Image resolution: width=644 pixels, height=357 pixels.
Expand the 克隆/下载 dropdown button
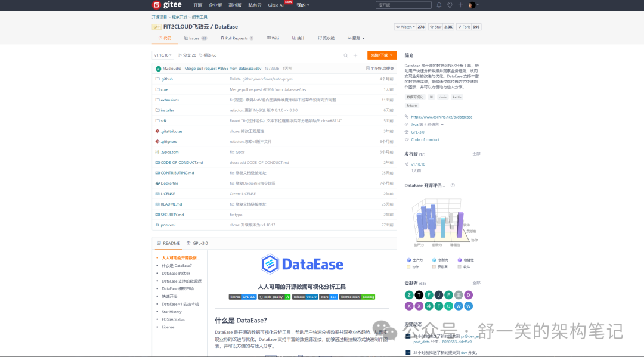point(382,55)
